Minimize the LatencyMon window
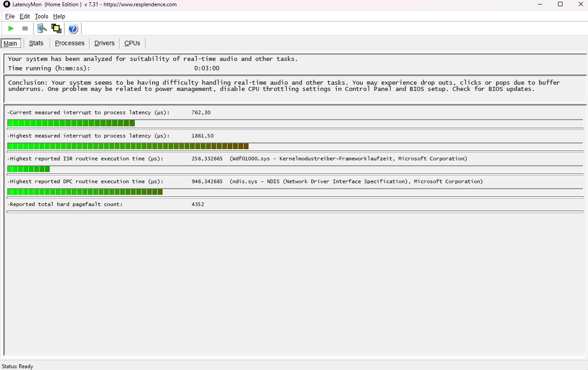Image resolution: width=588 pixels, height=370 pixels. tap(540, 4)
